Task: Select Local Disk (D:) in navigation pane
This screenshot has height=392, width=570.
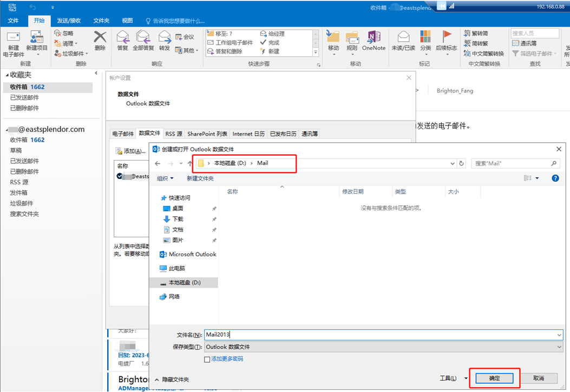Action: click(184, 283)
